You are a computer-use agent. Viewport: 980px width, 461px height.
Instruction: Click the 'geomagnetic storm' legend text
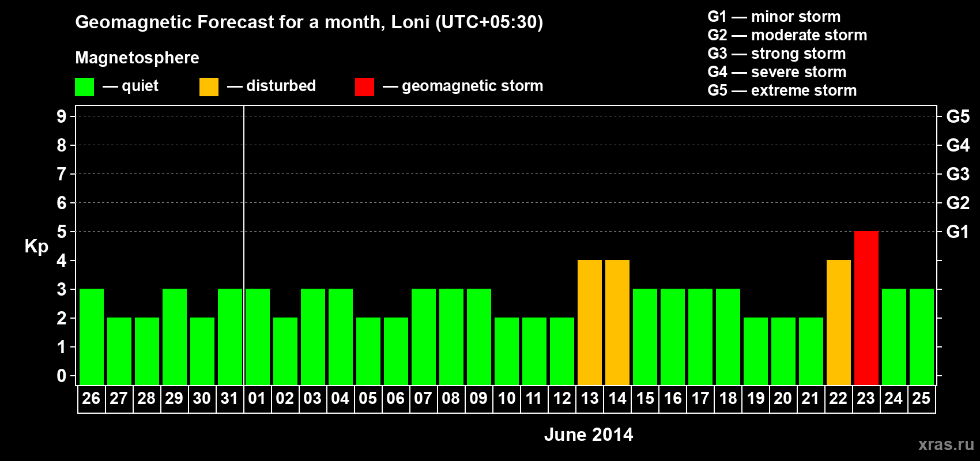click(472, 86)
